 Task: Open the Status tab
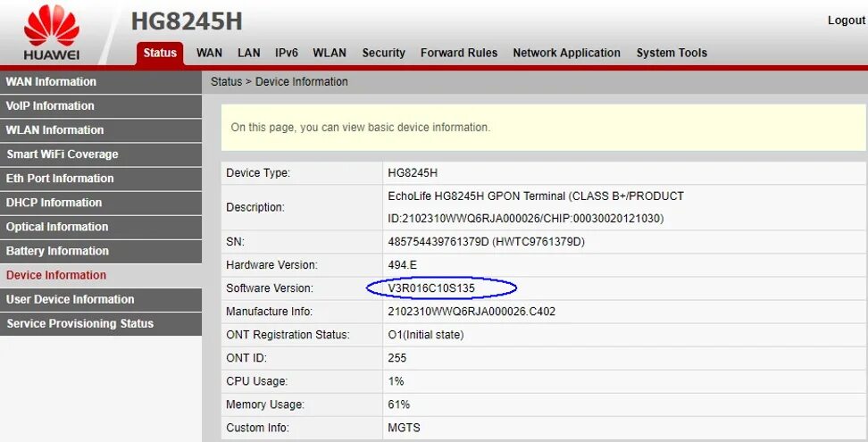point(160,53)
